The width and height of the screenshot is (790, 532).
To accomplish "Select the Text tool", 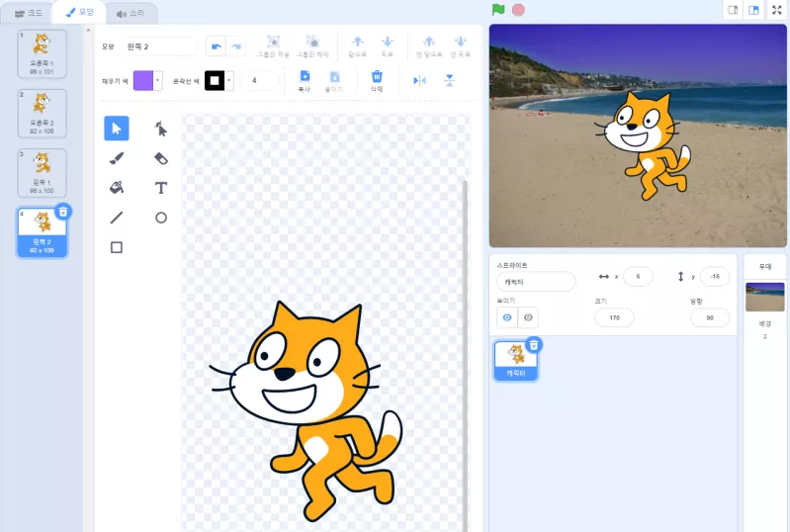I will click(x=161, y=188).
